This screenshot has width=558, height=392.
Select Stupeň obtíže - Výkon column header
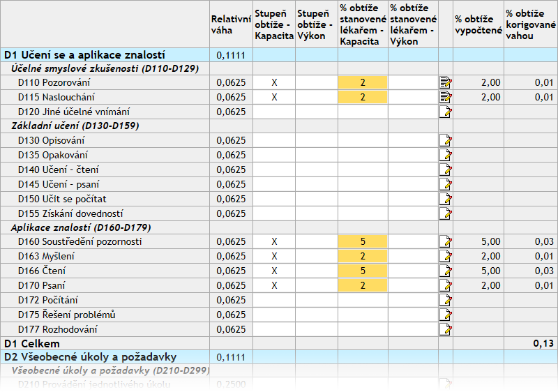pyautogui.click(x=317, y=24)
